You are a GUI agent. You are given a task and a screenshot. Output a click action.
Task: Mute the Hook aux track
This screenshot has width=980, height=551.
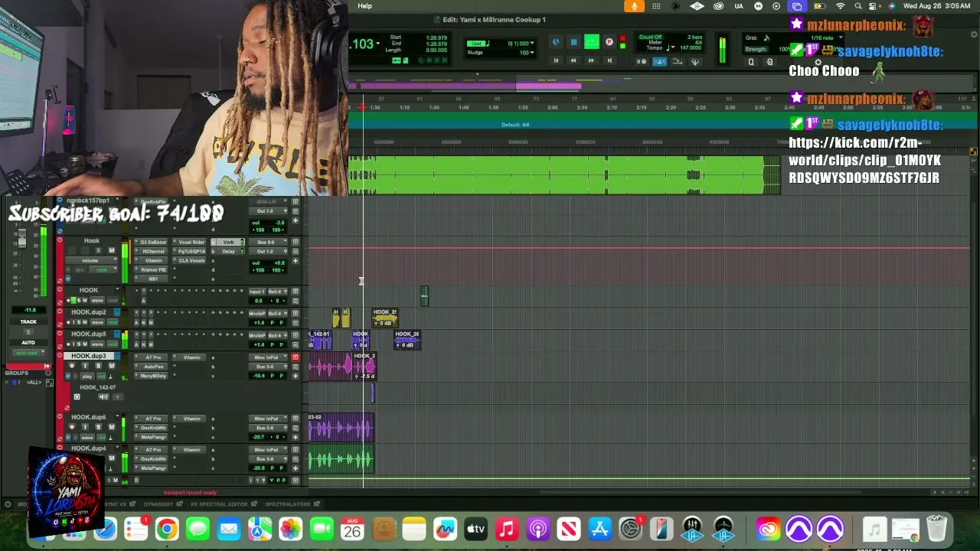coord(112,251)
